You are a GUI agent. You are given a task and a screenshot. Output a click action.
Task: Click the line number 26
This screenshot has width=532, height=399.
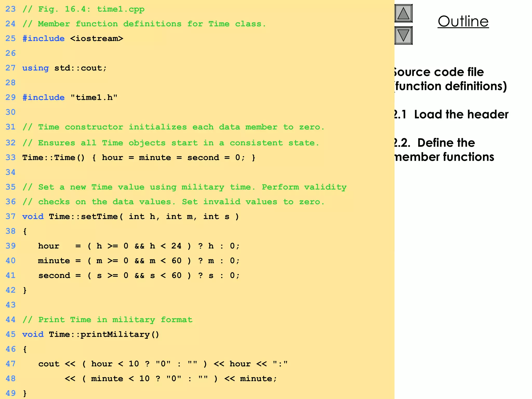click(11, 53)
